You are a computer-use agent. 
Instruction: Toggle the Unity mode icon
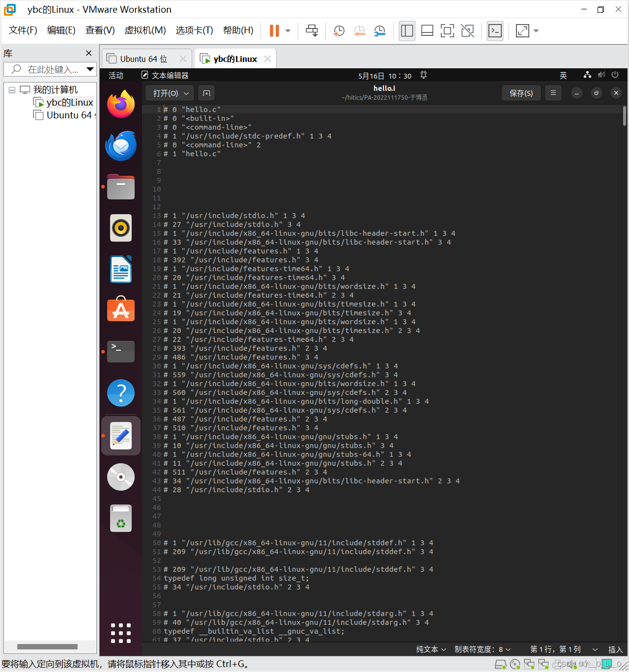468,30
